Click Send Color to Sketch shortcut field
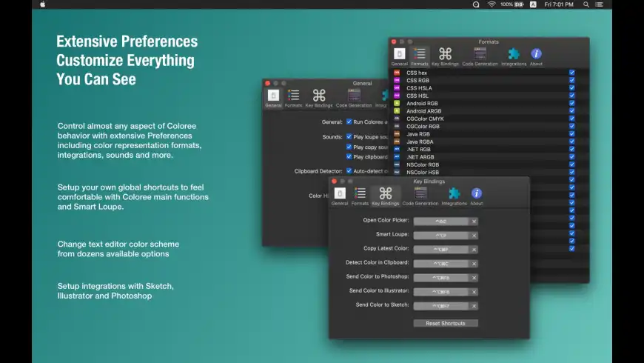 441,306
